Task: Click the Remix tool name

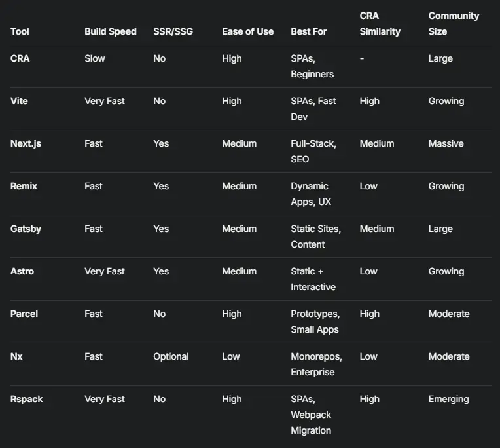Action: click(24, 186)
